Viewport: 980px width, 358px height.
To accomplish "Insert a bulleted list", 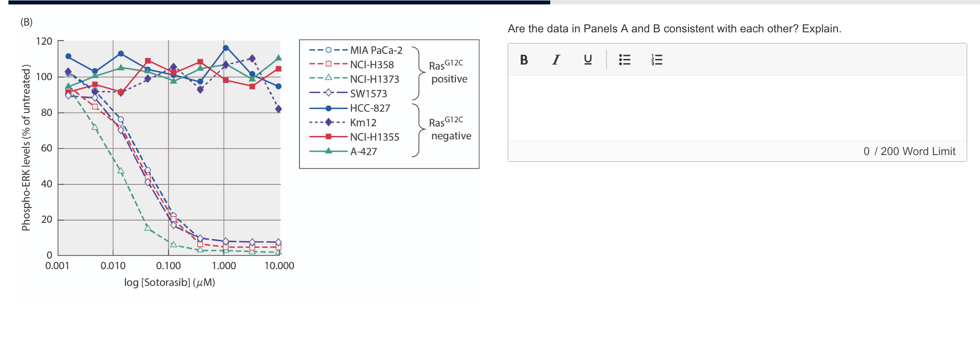I will [625, 60].
